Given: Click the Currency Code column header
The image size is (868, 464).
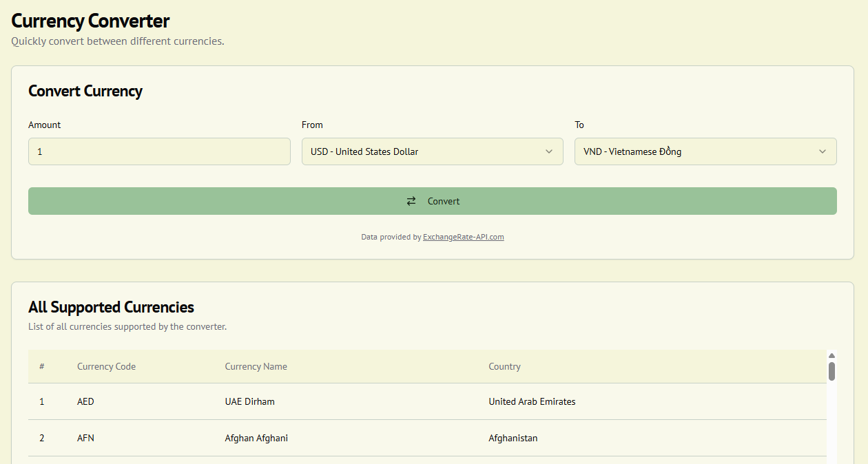Looking at the screenshot, I should pos(106,366).
